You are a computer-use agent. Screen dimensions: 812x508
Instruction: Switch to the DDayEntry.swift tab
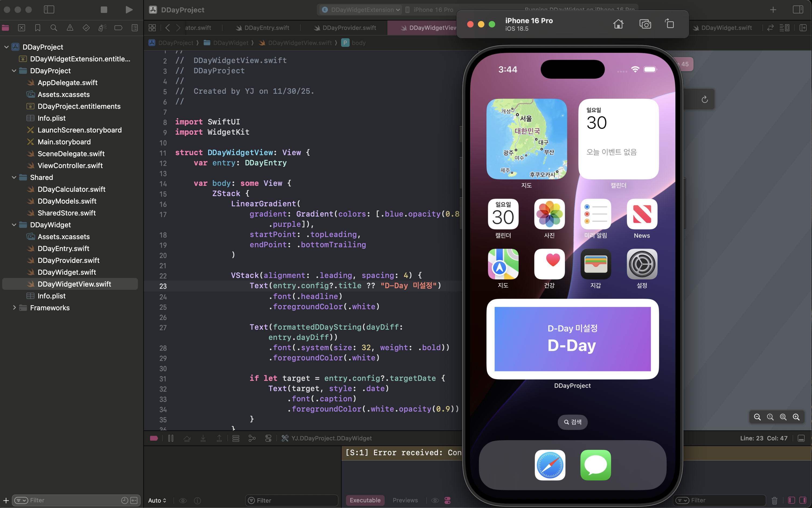tap(266, 28)
